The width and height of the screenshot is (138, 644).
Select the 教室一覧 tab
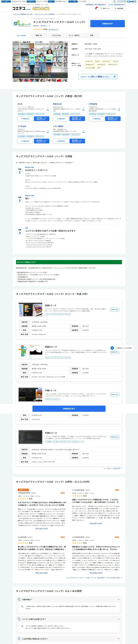point(39,36)
